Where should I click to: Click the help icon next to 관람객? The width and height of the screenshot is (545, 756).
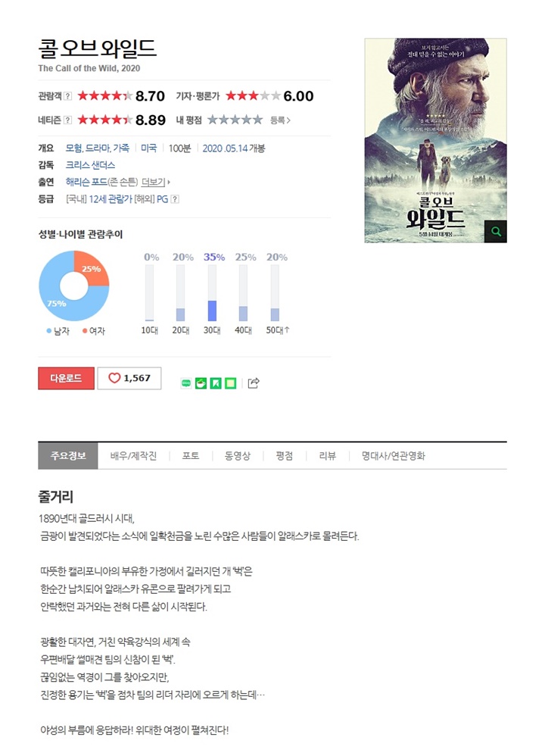pyautogui.click(x=68, y=96)
